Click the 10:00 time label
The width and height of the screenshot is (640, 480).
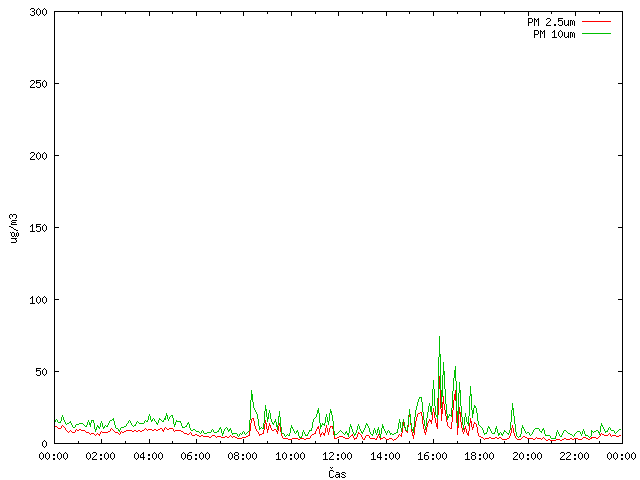point(290,456)
